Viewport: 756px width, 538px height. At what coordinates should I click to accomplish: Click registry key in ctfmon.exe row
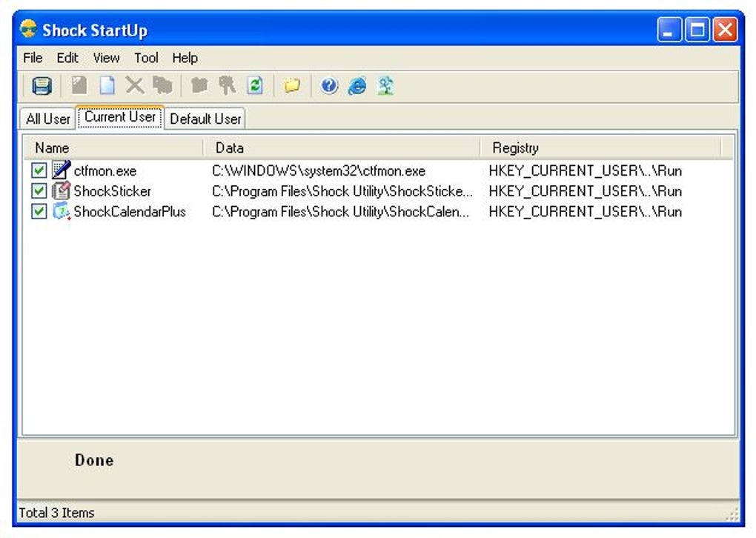point(586,170)
